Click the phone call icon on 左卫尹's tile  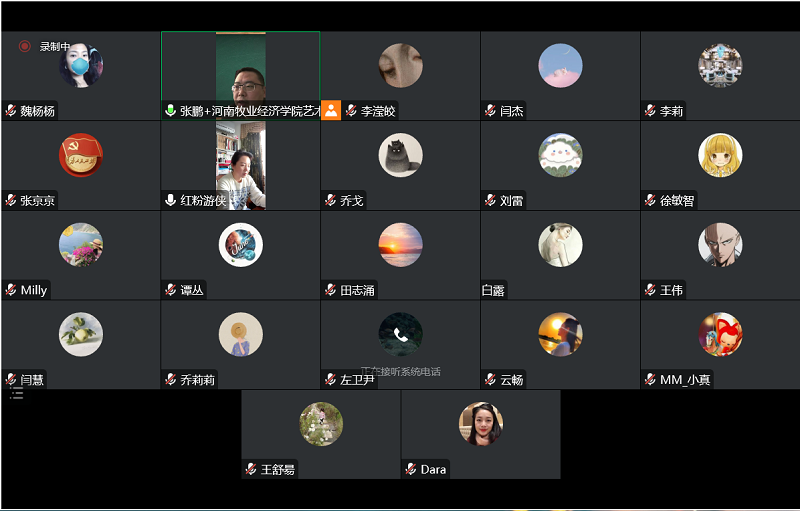tap(401, 335)
